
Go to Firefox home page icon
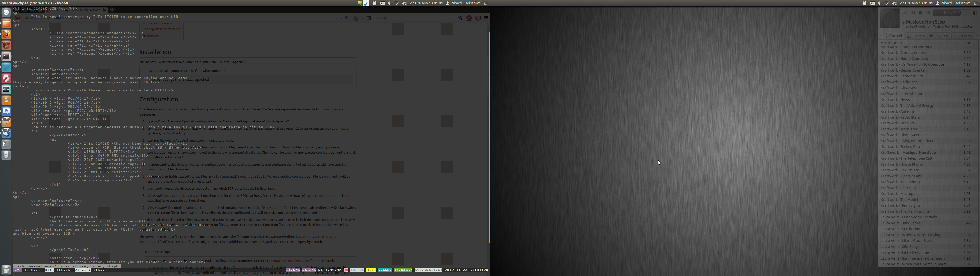click(469, 18)
